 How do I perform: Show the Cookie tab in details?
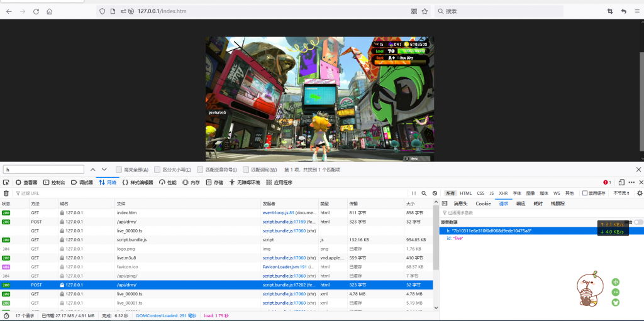click(483, 204)
